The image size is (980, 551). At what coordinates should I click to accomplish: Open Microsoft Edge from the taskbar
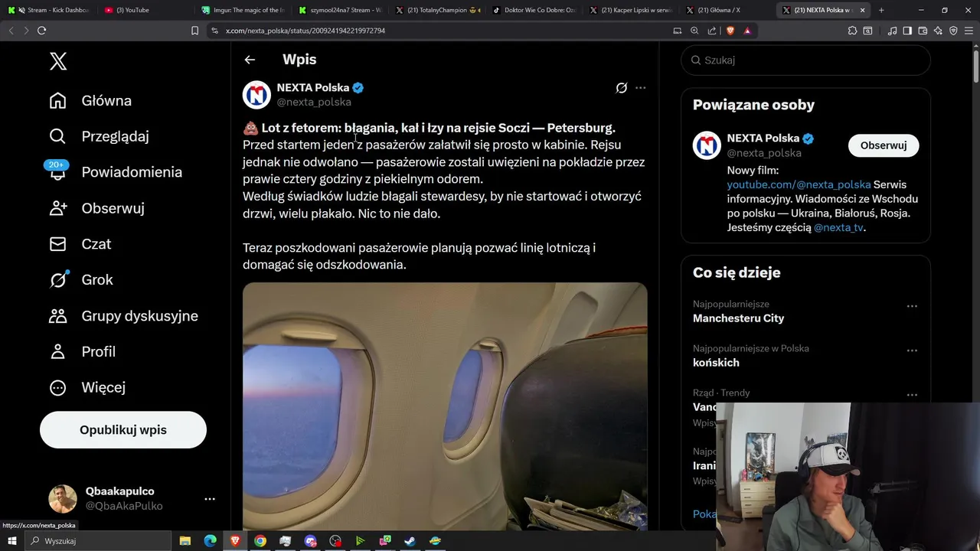point(211,541)
